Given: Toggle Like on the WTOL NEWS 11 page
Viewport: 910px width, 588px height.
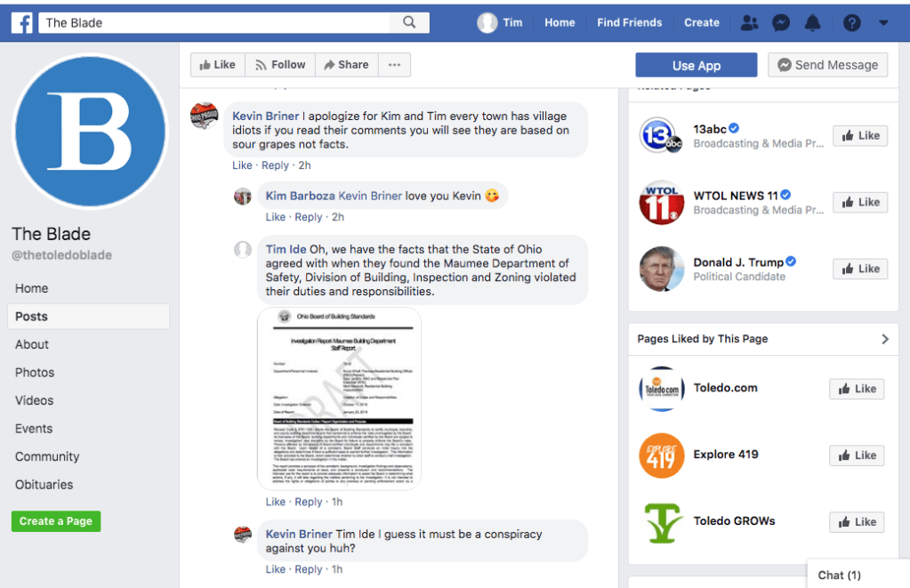Looking at the screenshot, I should coord(860,202).
